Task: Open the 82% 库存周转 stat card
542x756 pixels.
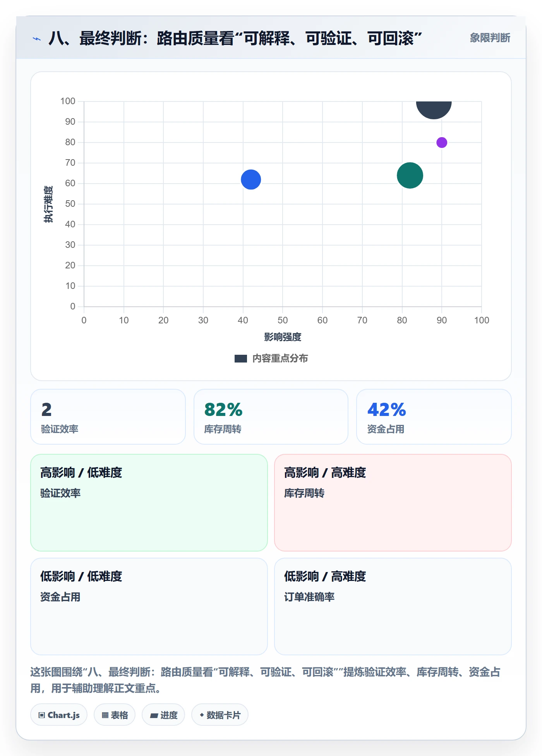Action: 271,417
